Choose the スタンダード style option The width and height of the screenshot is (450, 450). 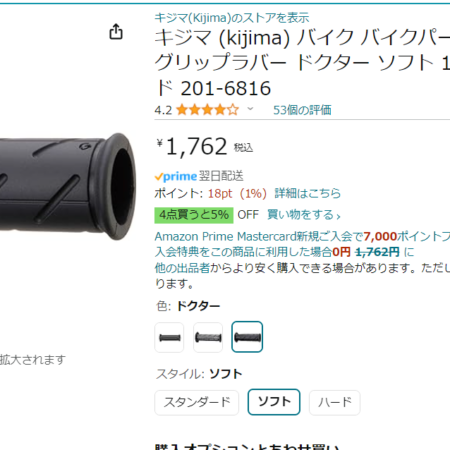point(197,402)
